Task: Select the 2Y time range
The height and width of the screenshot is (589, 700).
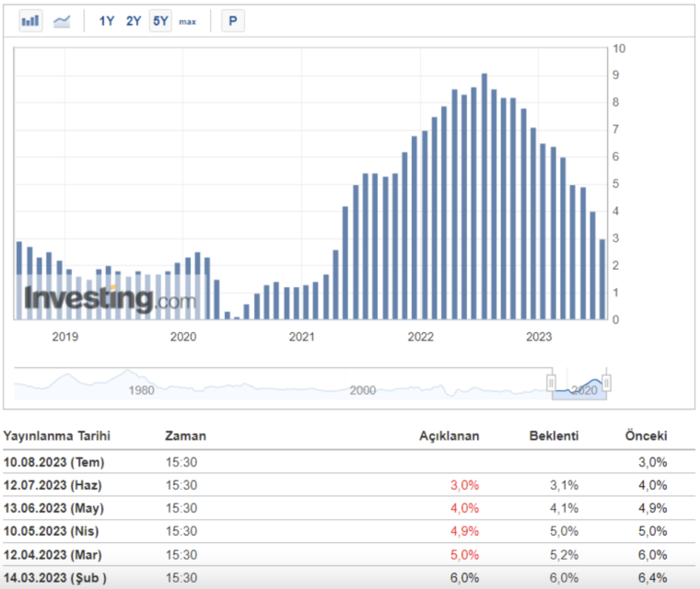Action: tap(134, 21)
